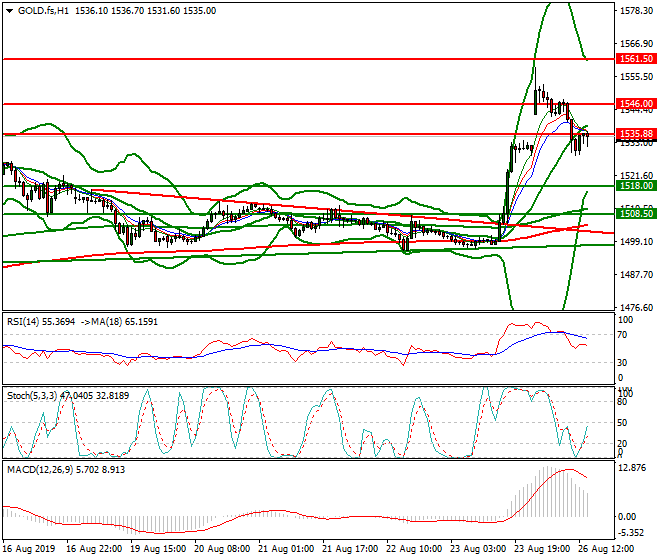The width and height of the screenshot is (660, 560).
Task: Click the RSI 70 level scale label
Action: 623,335
